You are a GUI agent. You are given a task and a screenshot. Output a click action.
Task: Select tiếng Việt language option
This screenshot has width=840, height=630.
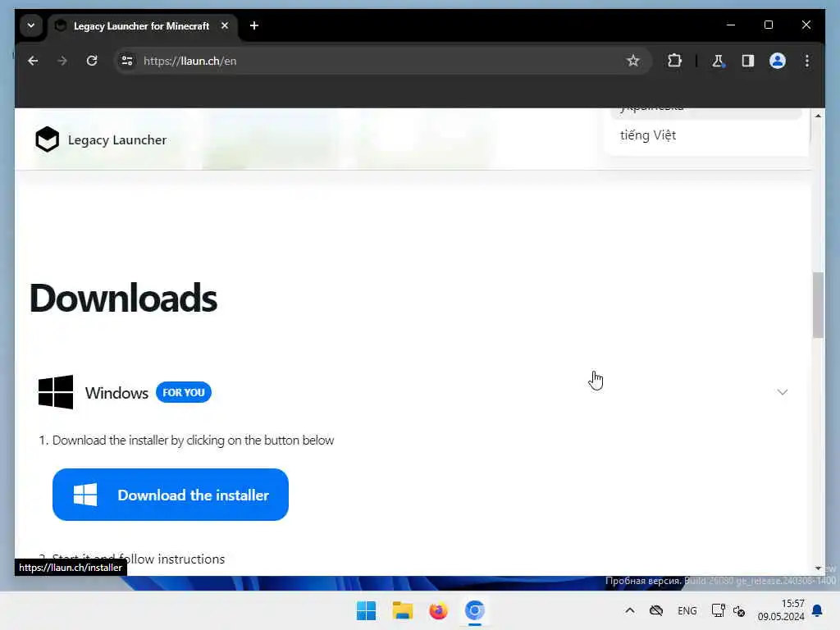click(648, 135)
